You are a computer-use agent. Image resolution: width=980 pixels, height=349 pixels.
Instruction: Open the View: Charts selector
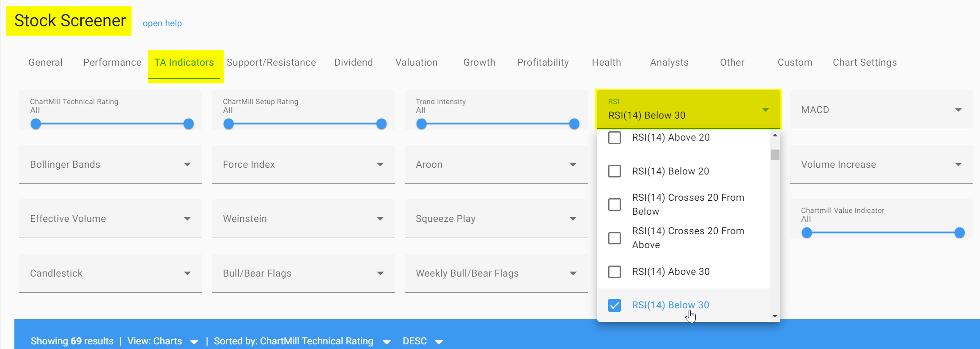(x=162, y=341)
